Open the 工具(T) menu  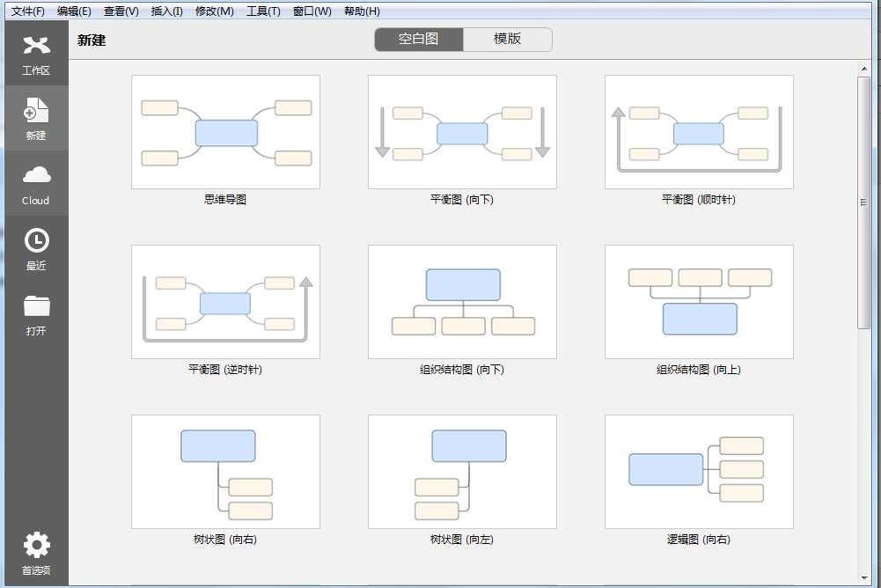click(263, 11)
